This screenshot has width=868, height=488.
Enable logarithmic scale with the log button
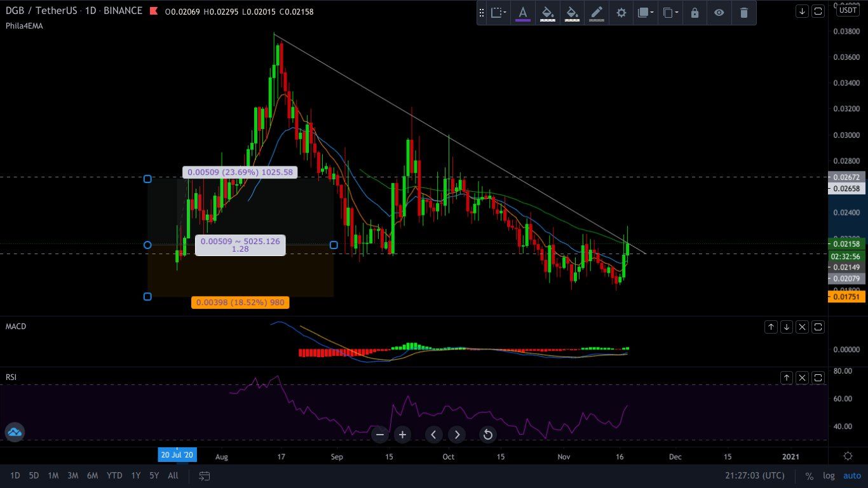coord(829,475)
